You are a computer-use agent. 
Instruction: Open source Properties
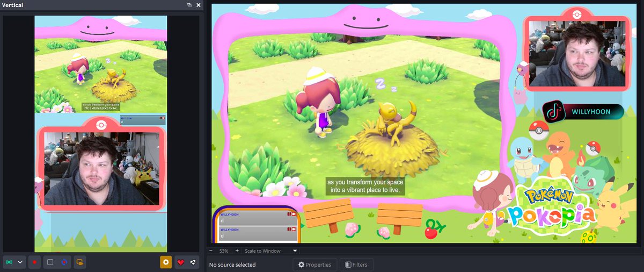click(x=315, y=264)
